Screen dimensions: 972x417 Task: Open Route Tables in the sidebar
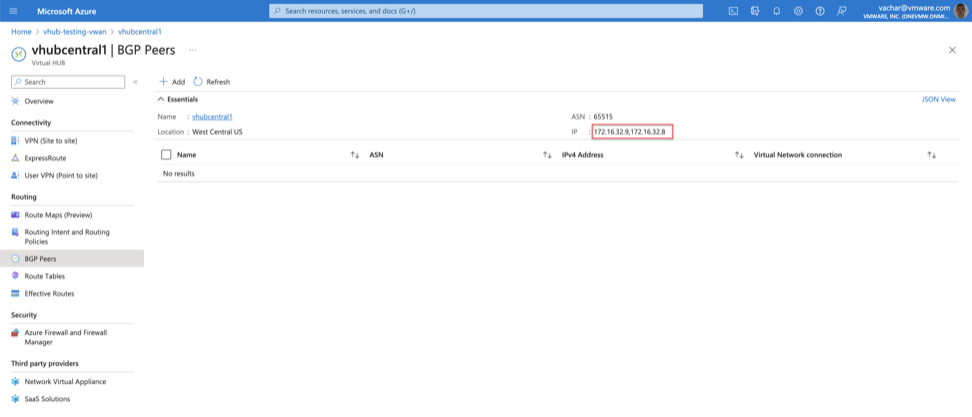[x=45, y=276]
